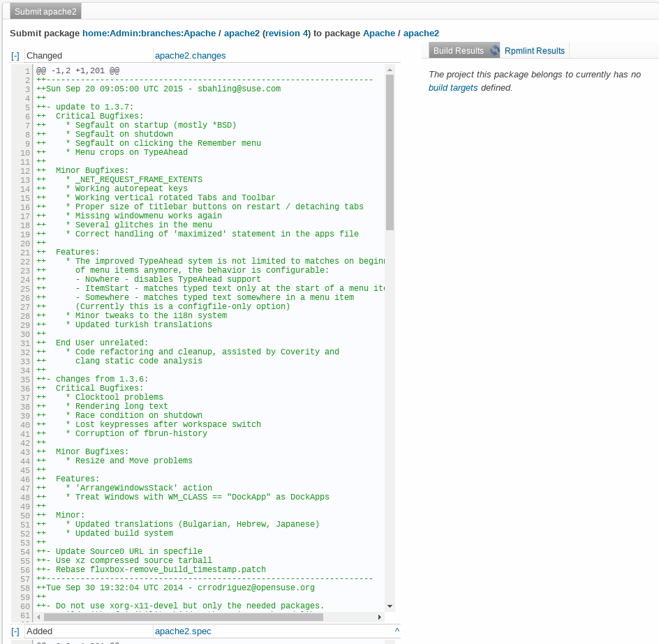This screenshot has height=644, width=659.
Task: Collapse the Changed diff section
Action: [x=15, y=55]
